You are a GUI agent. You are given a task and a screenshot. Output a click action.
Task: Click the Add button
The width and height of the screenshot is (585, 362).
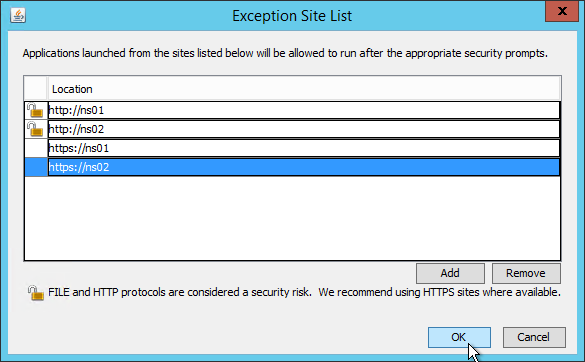[450, 273]
